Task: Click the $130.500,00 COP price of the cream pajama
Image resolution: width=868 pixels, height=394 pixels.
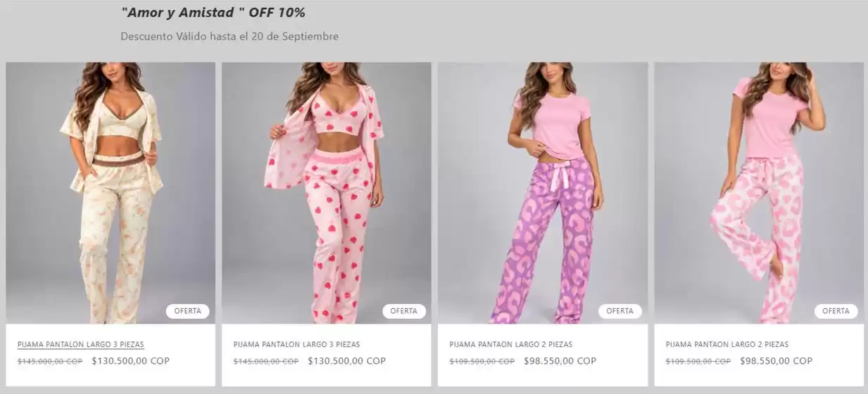Action: point(131,361)
